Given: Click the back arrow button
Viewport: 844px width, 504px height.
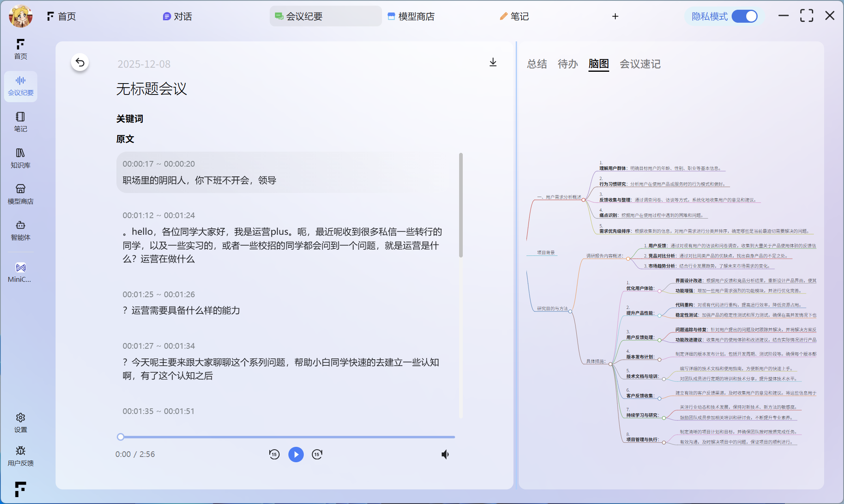Looking at the screenshot, I should [x=80, y=62].
